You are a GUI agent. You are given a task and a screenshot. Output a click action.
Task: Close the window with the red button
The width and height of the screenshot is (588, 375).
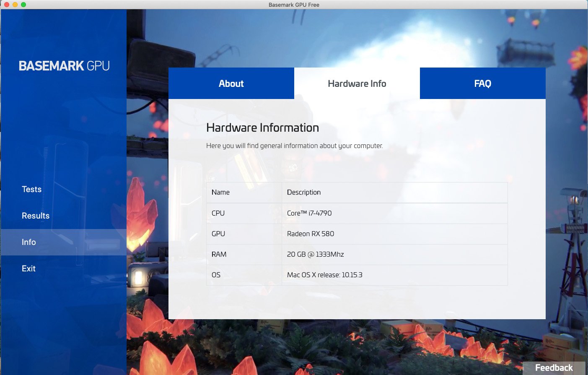[x=6, y=5]
